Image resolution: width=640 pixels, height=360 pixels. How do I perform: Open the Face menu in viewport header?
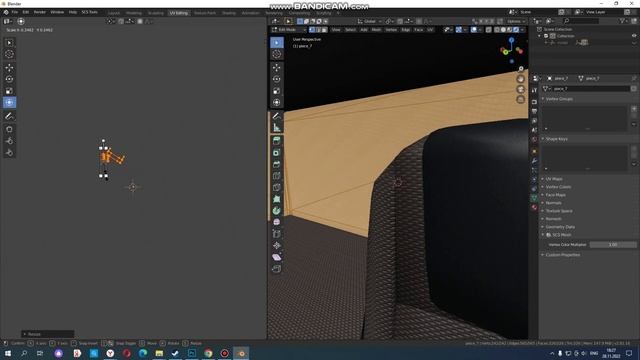418,30
